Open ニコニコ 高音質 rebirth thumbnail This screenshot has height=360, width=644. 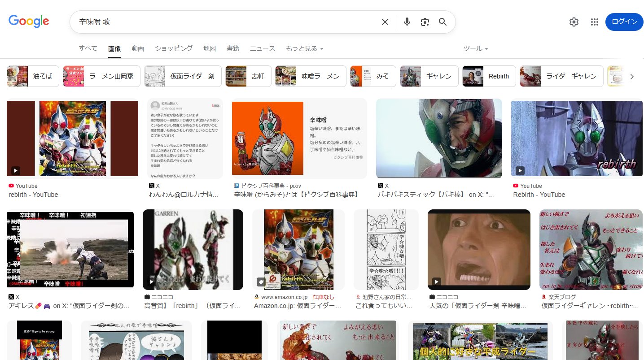[x=193, y=250]
